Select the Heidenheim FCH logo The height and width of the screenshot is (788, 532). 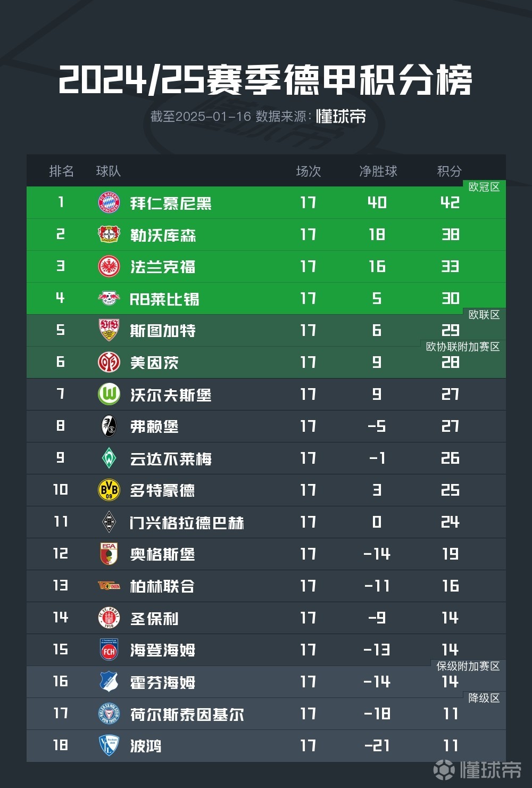click(x=109, y=650)
